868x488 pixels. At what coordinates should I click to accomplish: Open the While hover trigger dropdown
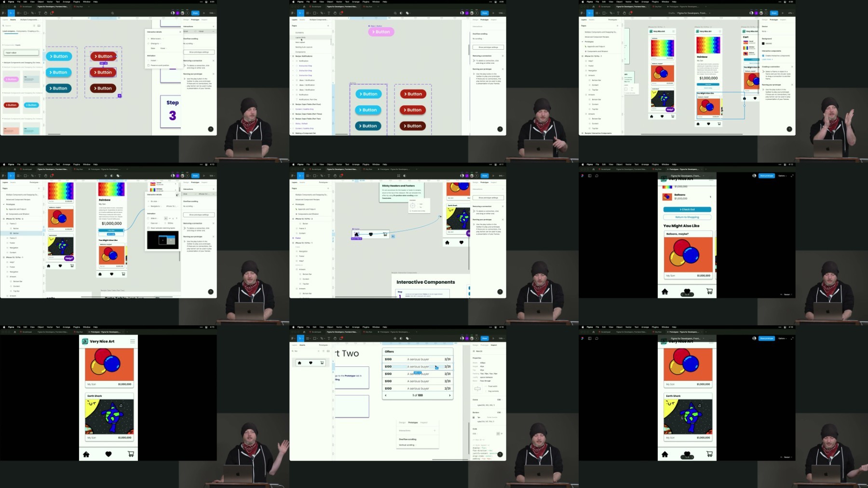[157, 39]
